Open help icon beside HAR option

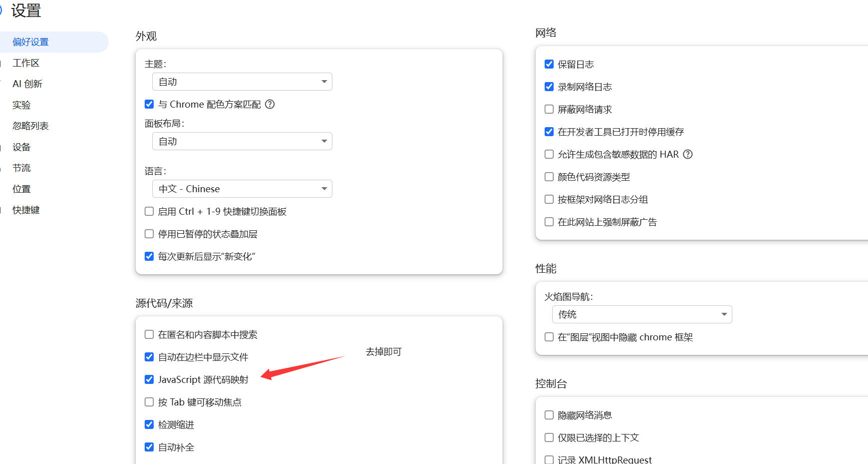pos(688,154)
